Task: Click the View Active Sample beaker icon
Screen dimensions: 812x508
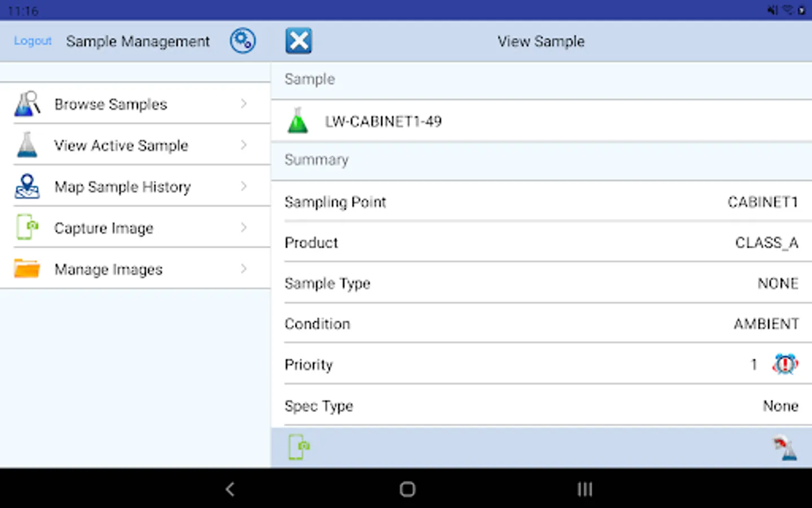Action: [x=27, y=145]
